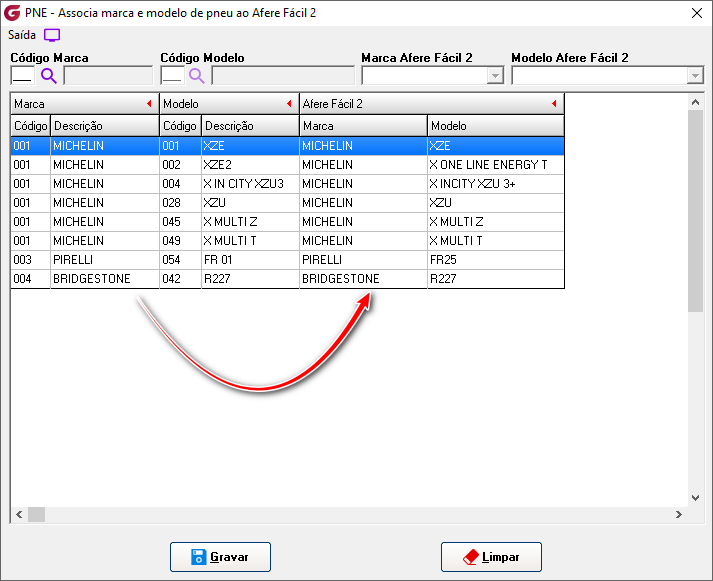This screenshot has width=713, height=581.
Task: Select the FR 01 model description cell
Action: [x=250, y=260]
